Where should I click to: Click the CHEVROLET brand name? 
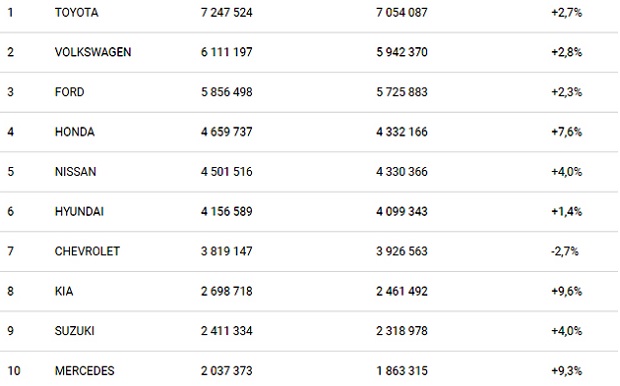87,251
